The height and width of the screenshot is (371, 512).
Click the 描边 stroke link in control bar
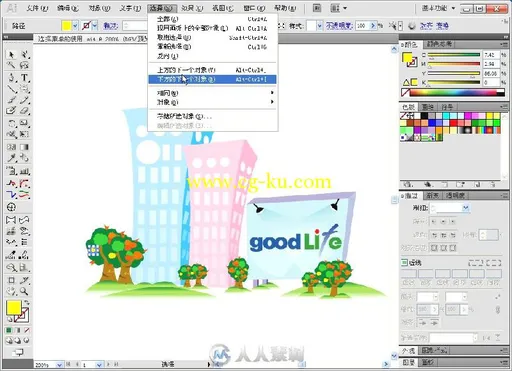(110, 26)
